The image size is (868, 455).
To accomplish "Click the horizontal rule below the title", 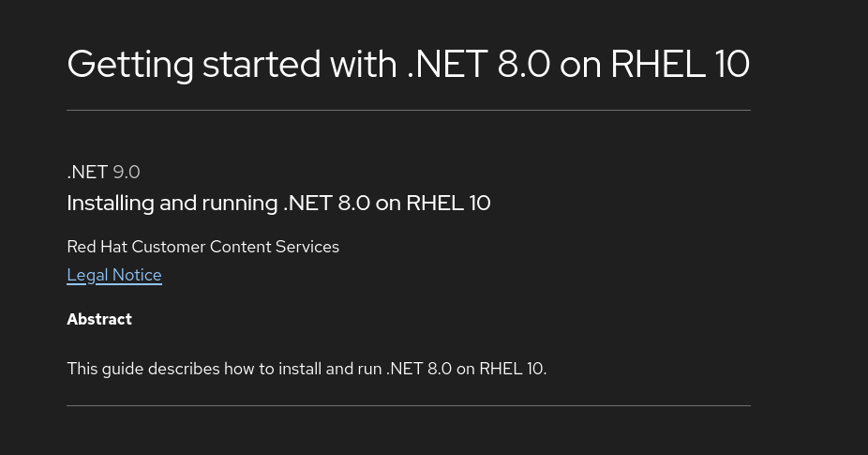I will pos(408,111).
